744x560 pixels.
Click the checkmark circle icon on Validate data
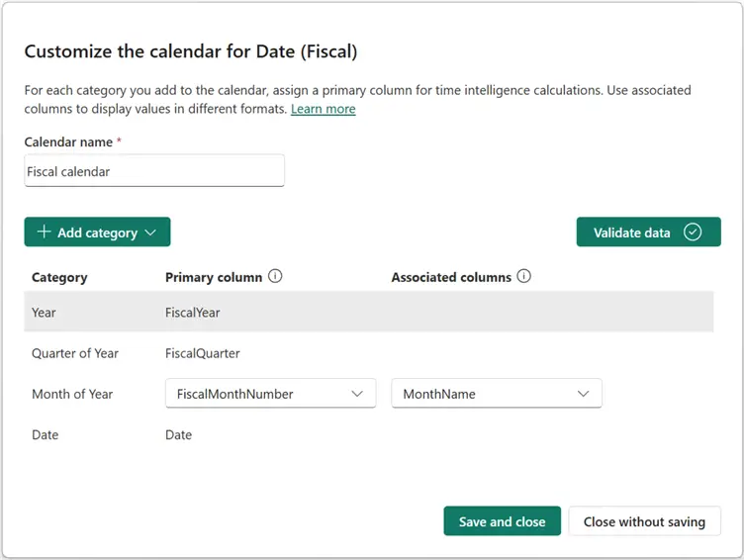pos(693,233)
